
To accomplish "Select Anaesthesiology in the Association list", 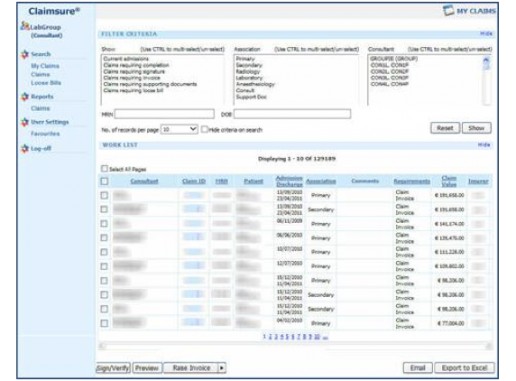I will (255, 84).
